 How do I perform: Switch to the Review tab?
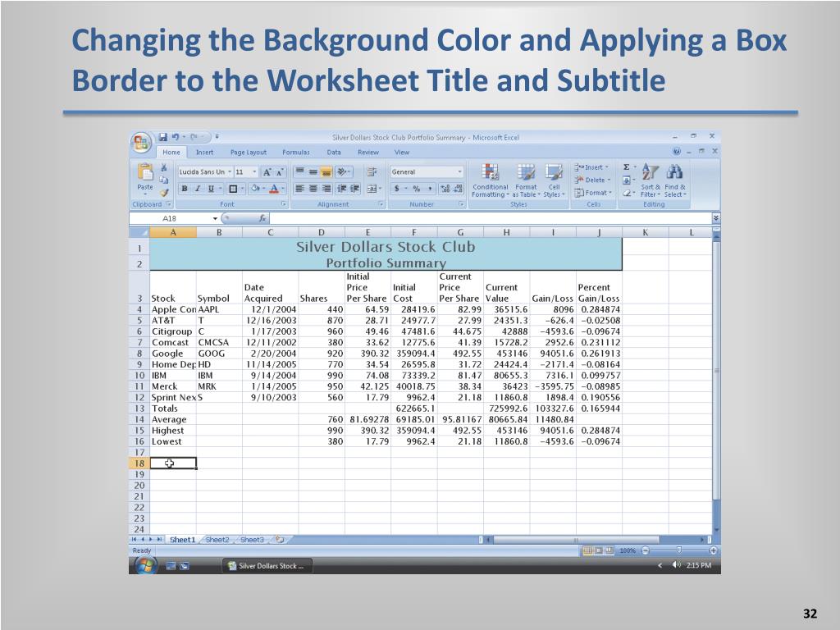(368, 152)
